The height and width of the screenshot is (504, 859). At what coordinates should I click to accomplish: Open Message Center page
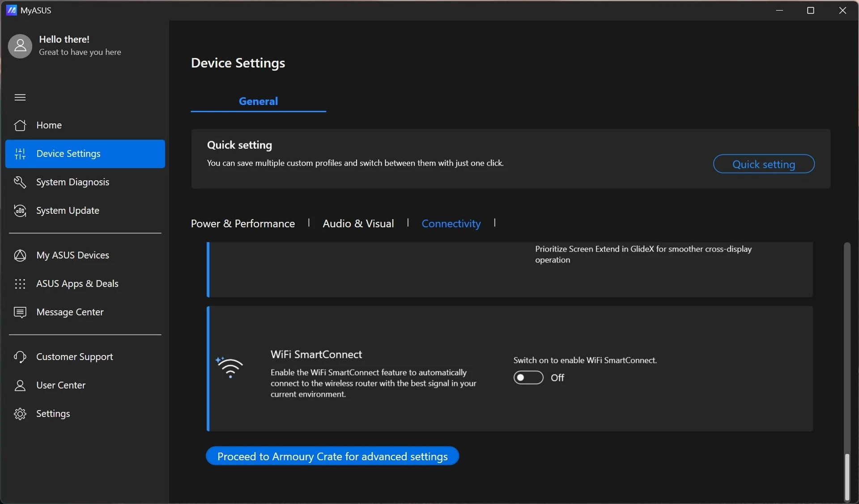coord(85,312)
